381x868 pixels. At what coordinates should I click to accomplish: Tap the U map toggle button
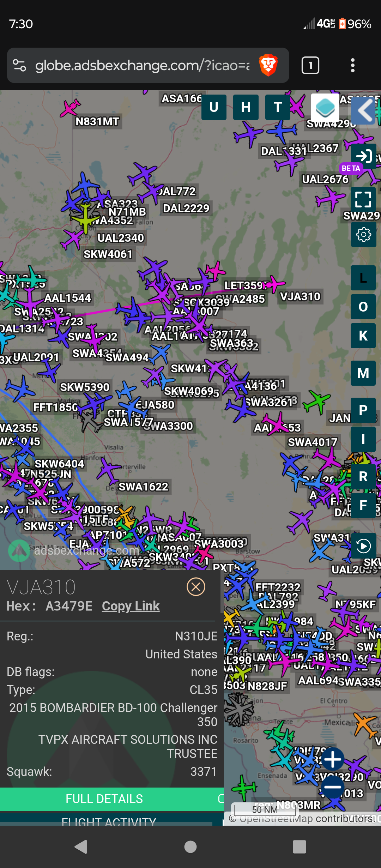214,107
